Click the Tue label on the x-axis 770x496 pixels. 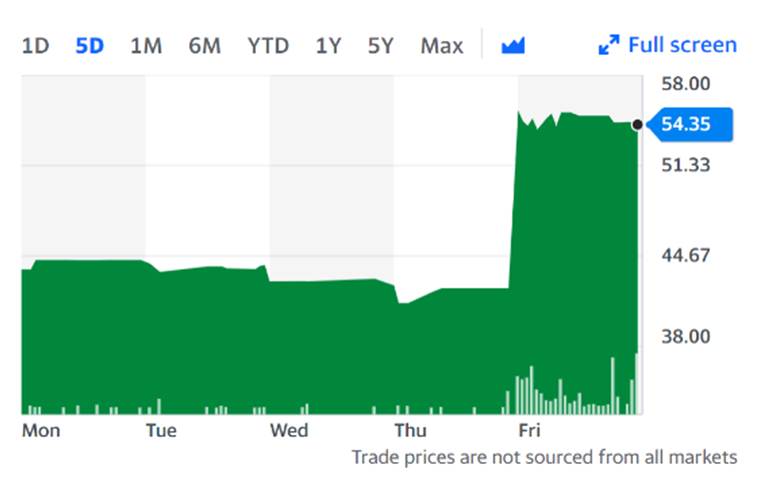tap(161, 430)
